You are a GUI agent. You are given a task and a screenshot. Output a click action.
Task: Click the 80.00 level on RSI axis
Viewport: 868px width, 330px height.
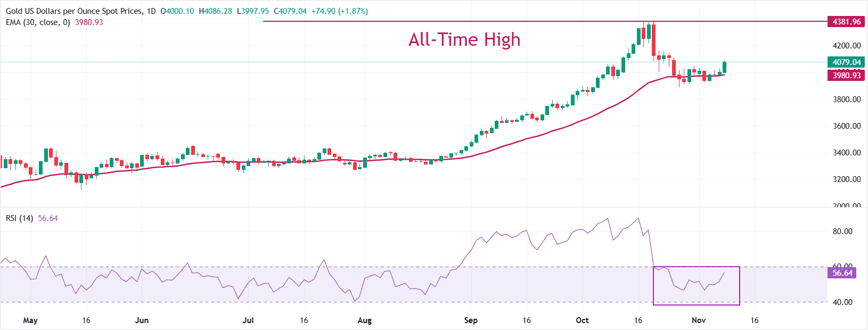[842, 232]
